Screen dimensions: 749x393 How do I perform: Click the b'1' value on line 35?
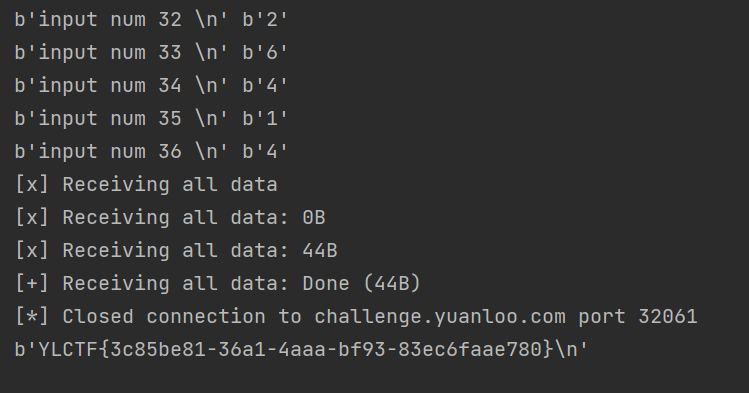265,119
